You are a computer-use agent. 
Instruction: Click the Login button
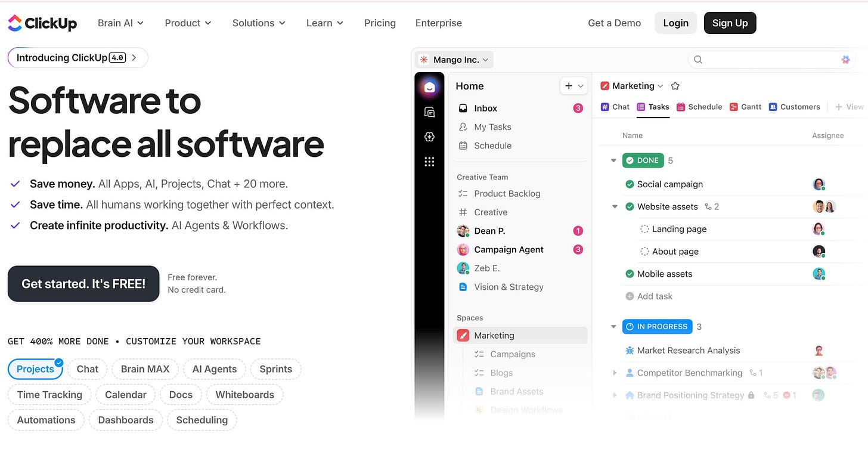(x=676, y=23)
